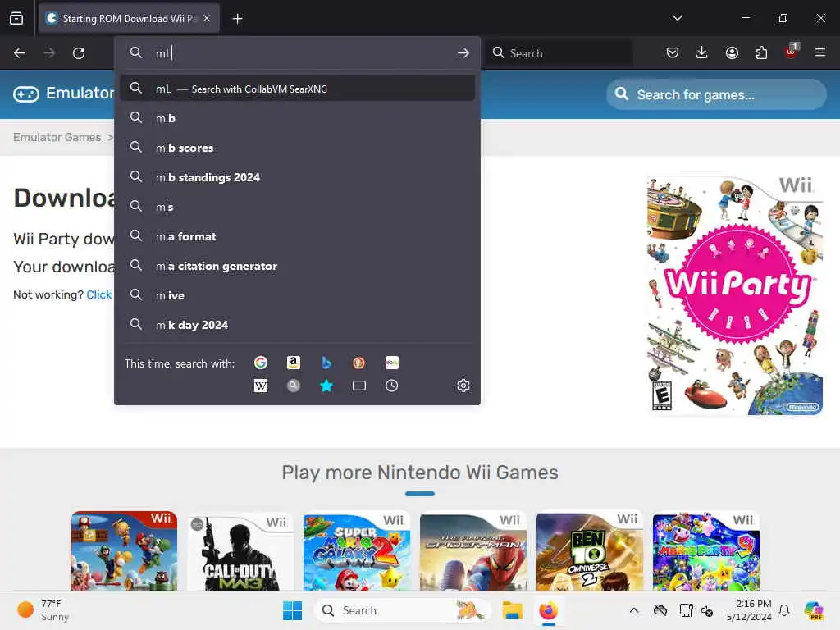Open a new tab with plus button
This screenshot has width=840, height=630.
click(x=237, y=19)
